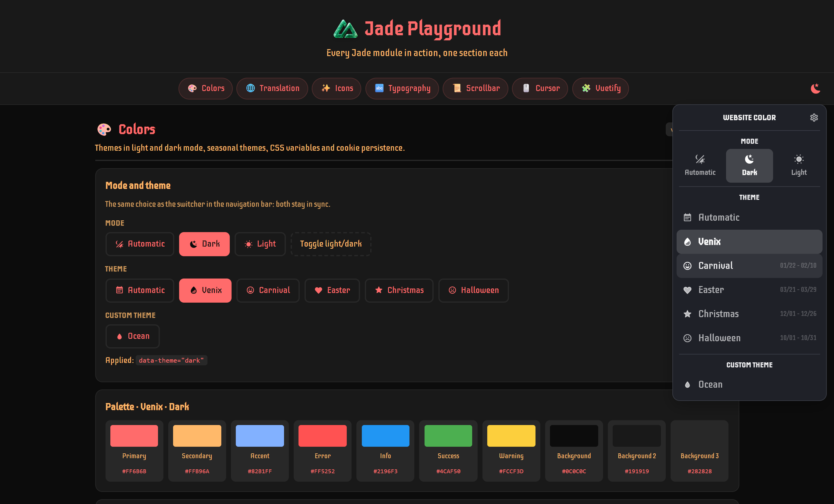Screen dimensions: 834x504
Task: Choose Automatic theme in the Website Color panel
Action: coord(749,217)
